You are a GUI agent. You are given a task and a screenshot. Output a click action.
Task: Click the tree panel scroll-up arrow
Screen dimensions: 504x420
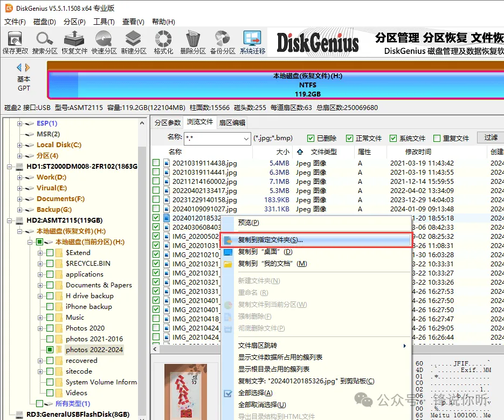point(142,123)
